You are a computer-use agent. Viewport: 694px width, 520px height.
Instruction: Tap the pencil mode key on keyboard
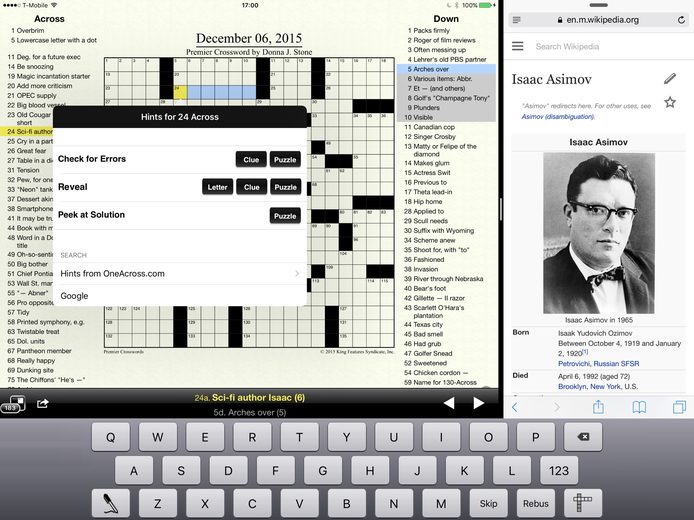coord(111,504)
